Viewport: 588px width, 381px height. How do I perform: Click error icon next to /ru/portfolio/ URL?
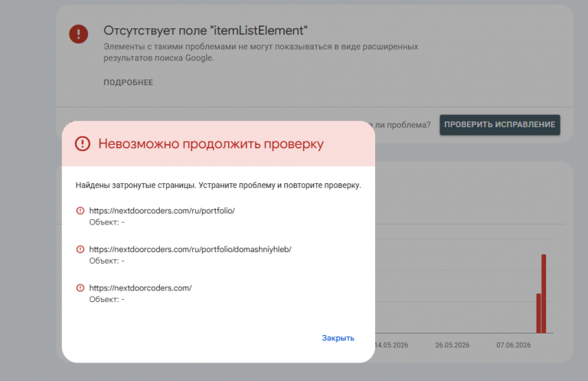(x=80, y=211)
